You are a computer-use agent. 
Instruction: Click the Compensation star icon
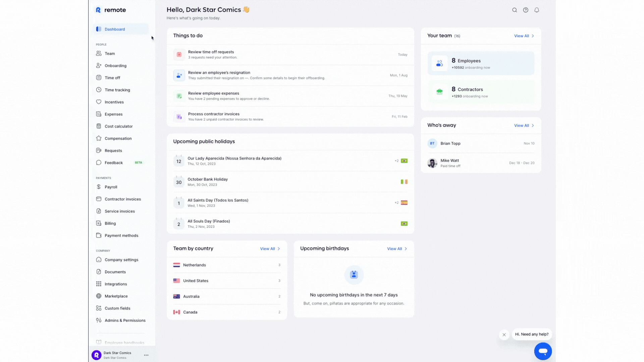pyautogui.click(x=99, y=138)
